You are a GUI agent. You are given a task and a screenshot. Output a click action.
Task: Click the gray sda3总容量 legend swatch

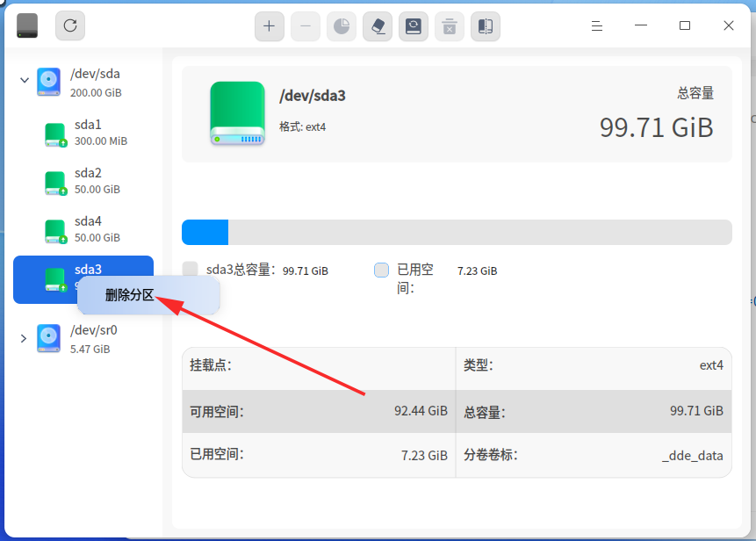[x=191, y=269]
